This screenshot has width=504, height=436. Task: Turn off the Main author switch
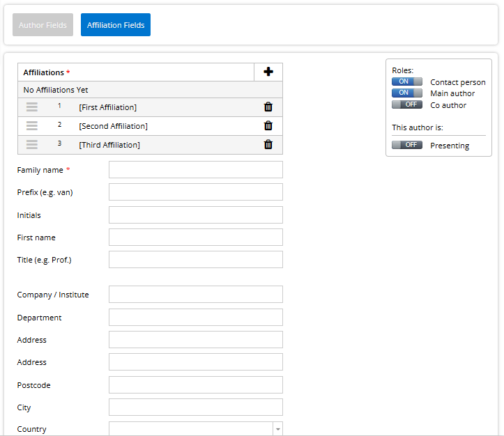406,93
